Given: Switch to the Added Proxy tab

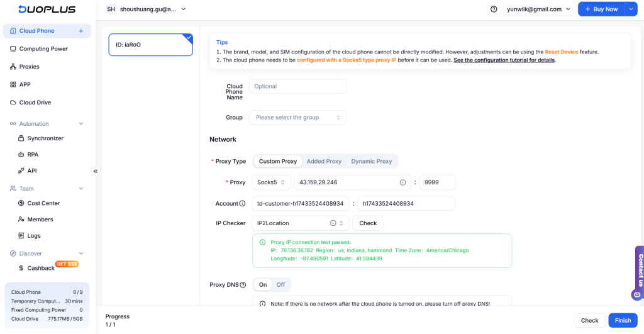Looking at the screenshot, I should click(x=324, y=162).
